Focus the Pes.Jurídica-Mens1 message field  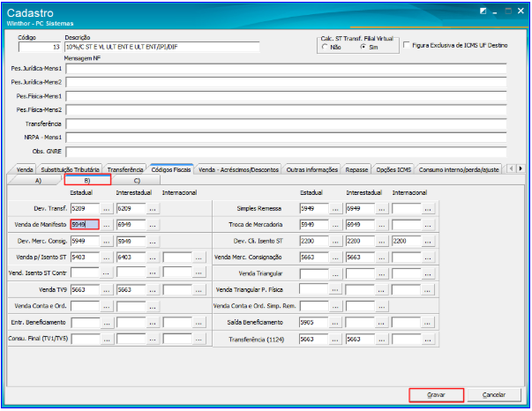pyautogui.click(x=286, y=69)
